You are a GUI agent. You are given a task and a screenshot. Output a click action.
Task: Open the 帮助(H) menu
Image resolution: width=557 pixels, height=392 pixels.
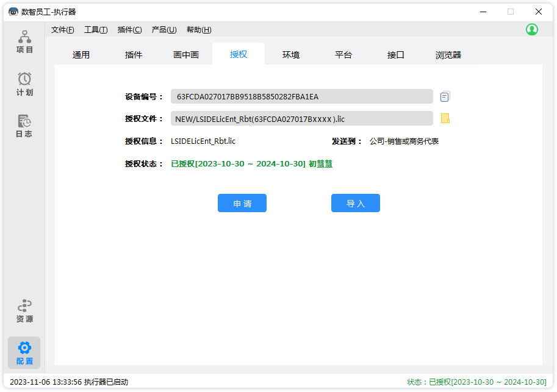(x=199, y=30)
